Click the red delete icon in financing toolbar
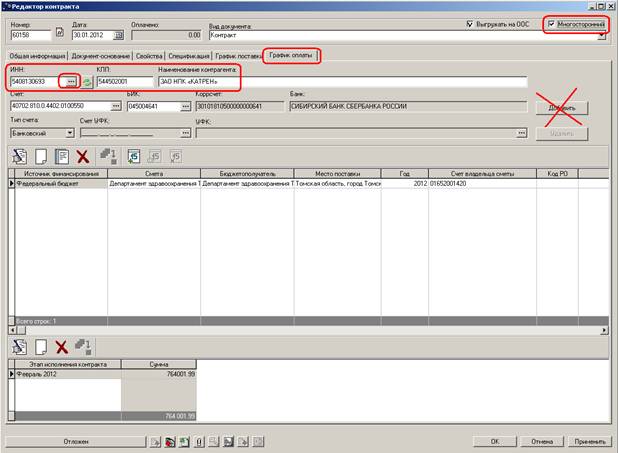Screen dimensions: 618x453 coord(83,156)
